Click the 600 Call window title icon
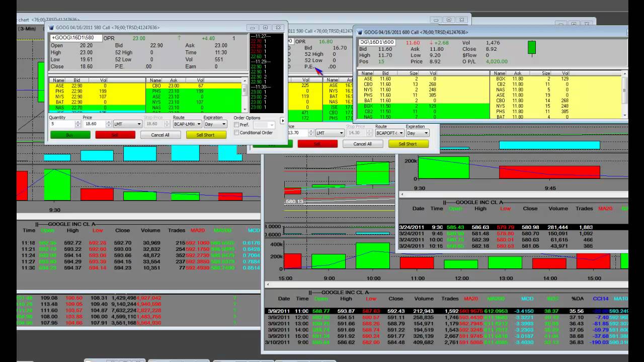The image size is (644, 362). tap(360, 32)
